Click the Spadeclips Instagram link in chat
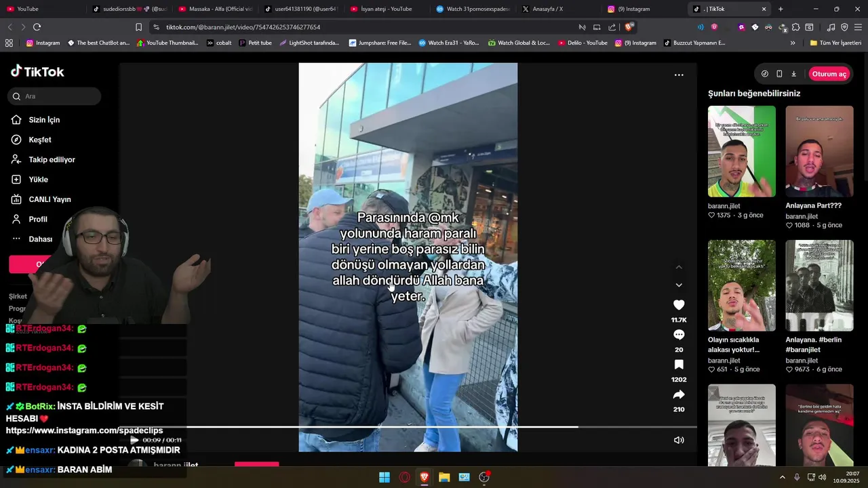This screenshot has width=868, height=488. [84, 430]
